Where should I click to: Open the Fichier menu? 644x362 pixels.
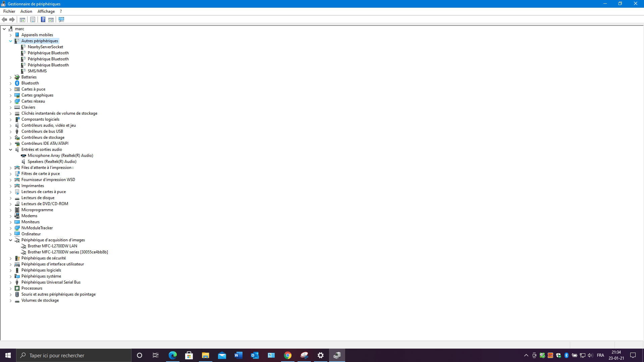(x=9, y=11)
